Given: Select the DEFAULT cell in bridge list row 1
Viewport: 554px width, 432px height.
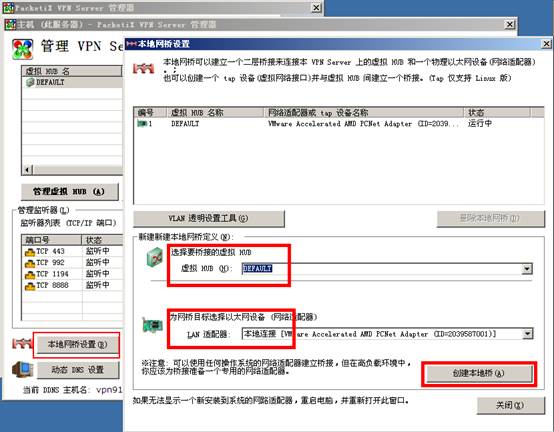Looking at the screenshot, I should point(185,124).
